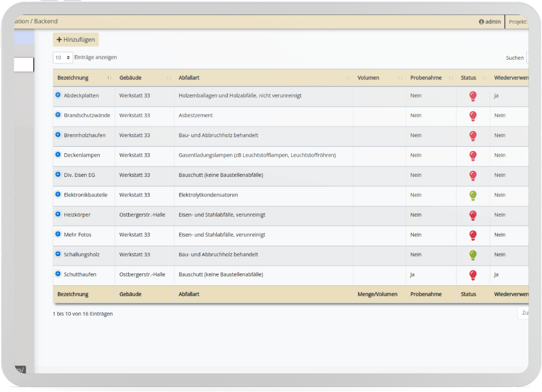Click red status bulb for Brandschutzwände
The image size is (542, 392).
[x=473, y=116]
